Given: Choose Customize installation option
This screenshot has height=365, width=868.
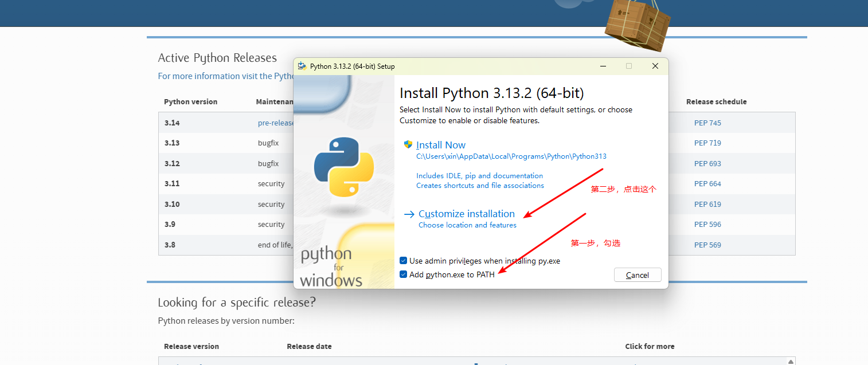Looking at the screenshot, I should (466, 214).
